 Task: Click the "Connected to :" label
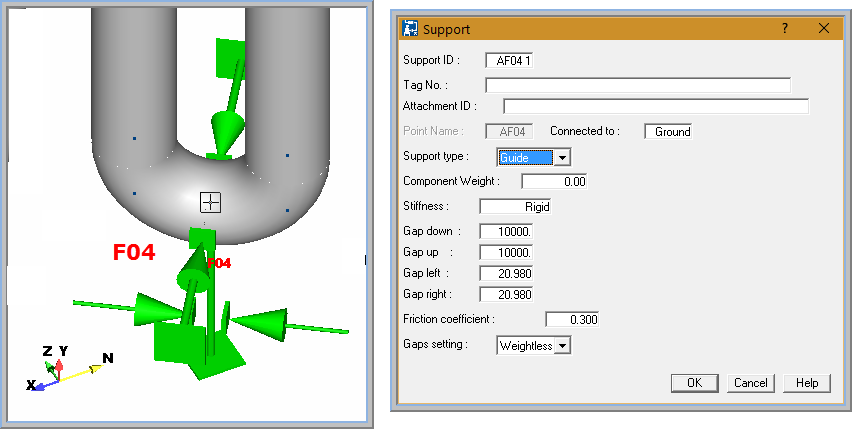(585, 131)
